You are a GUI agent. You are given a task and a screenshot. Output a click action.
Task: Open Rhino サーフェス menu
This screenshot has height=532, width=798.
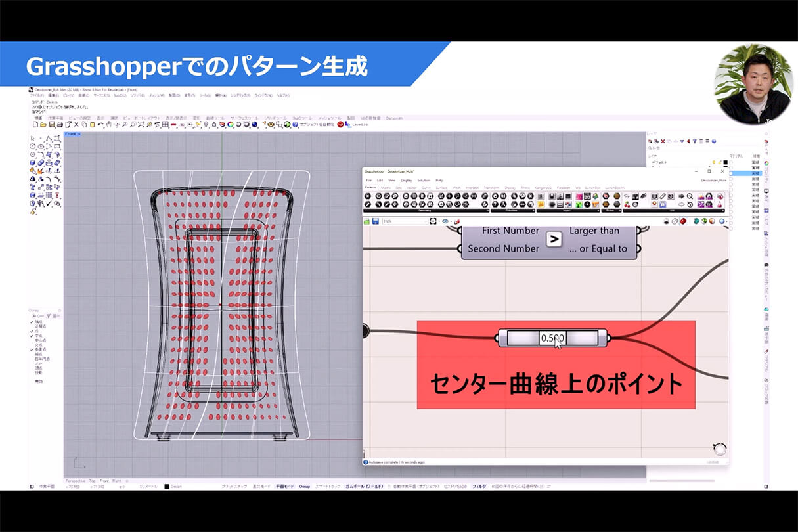[102, 95]
